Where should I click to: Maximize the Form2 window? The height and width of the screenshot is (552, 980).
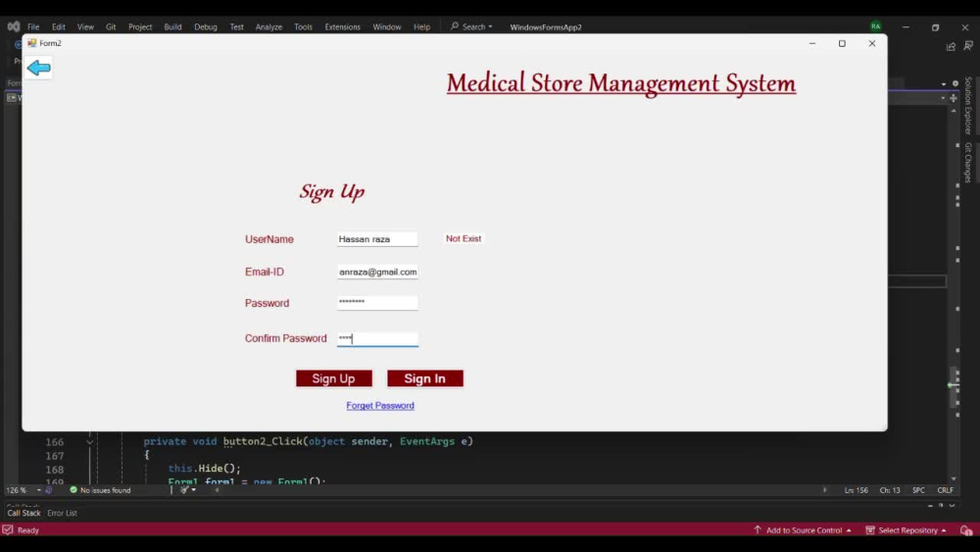point(842,43)
